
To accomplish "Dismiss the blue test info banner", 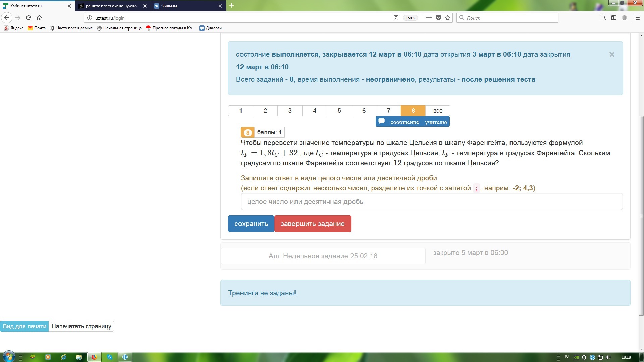I will (612, 54).
